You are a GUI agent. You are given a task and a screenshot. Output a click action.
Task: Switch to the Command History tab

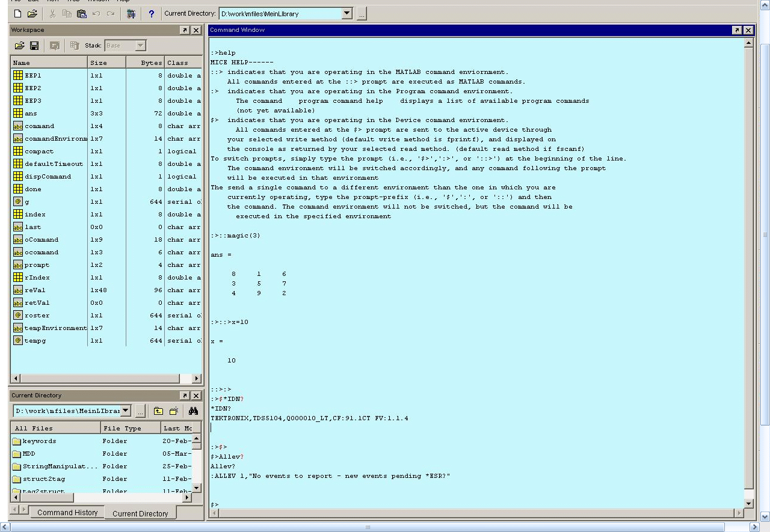point(67,513)
